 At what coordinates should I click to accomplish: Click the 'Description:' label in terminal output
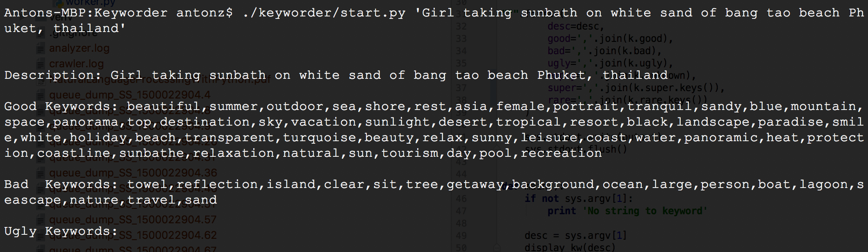(53, 76)
